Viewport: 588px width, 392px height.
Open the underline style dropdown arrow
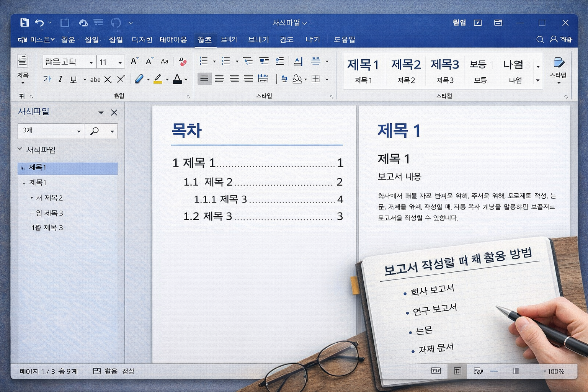85,80
